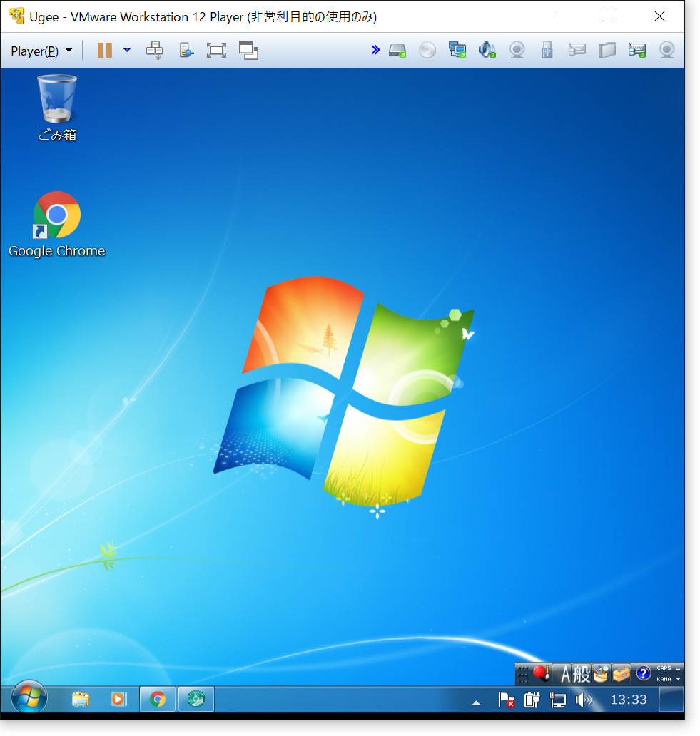Image resolution: width=700 pixels, height=736 pixels.
Task: Expand the blue double-chevron device toolbar arrow
Action: pyautogui.click(x=375, y=50)
